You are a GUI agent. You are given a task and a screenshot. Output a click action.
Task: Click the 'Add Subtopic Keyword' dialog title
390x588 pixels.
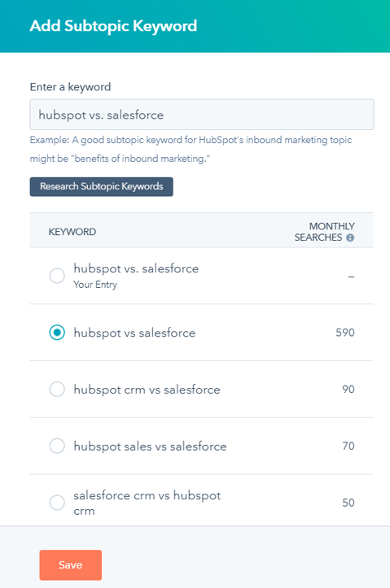113,26
